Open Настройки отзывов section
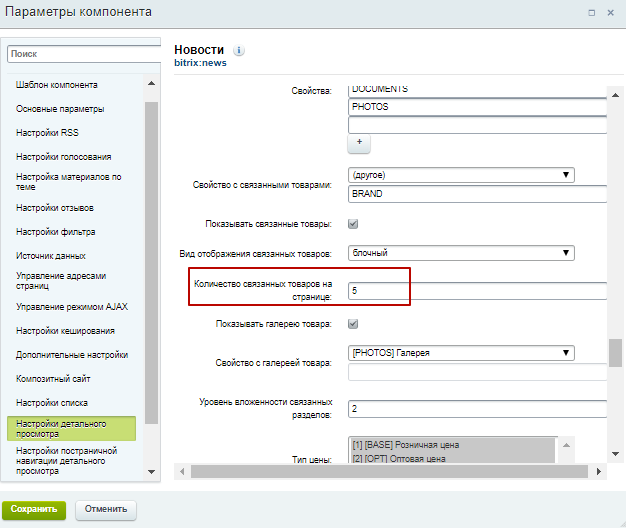The image size is (626, 528). 55,208
